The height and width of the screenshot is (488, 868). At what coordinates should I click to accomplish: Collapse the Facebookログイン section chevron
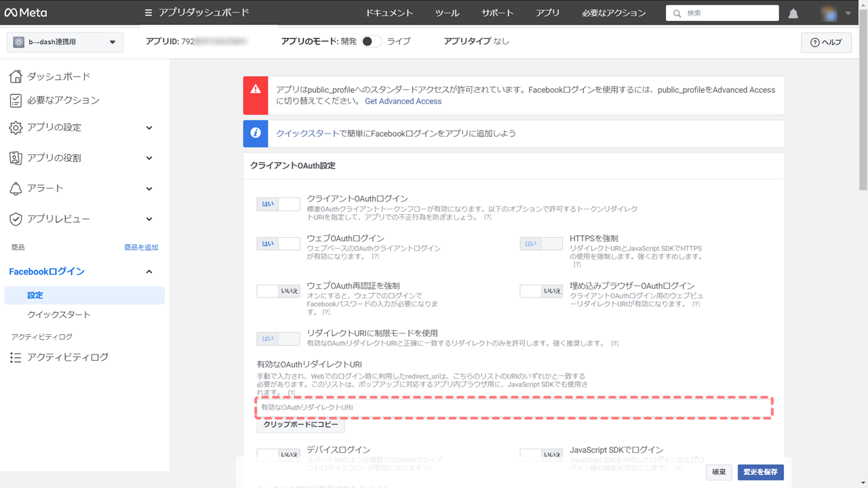[149, 272]
